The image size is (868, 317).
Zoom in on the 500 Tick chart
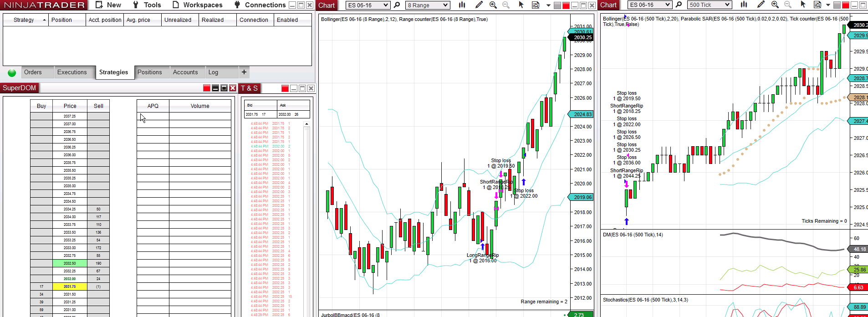pyautogui.click(x=775, y=5)
